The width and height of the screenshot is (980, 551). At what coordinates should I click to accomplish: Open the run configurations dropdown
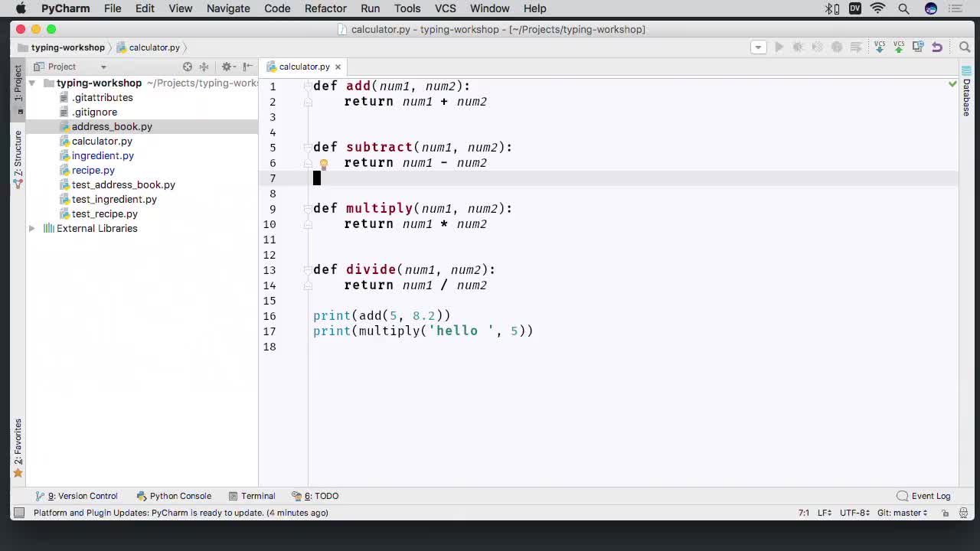tap(759, 47)
